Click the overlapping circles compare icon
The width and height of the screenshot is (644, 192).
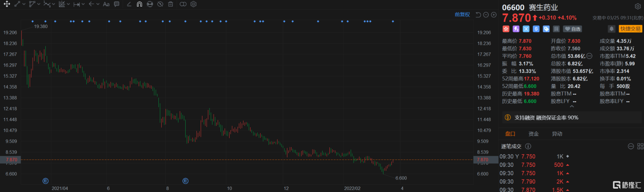(183, 4)
